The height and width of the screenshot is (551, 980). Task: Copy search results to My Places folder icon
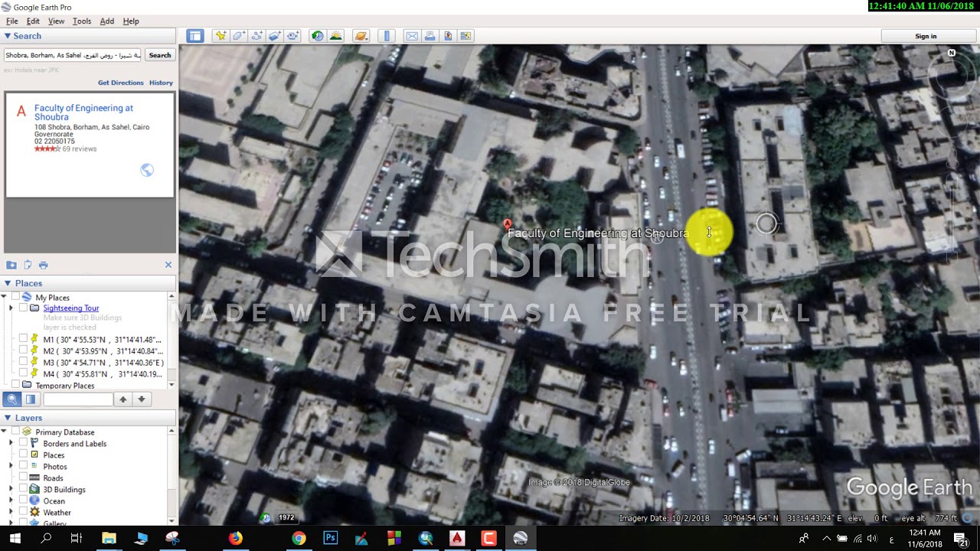pyautogui.click(x=11, y=265)
